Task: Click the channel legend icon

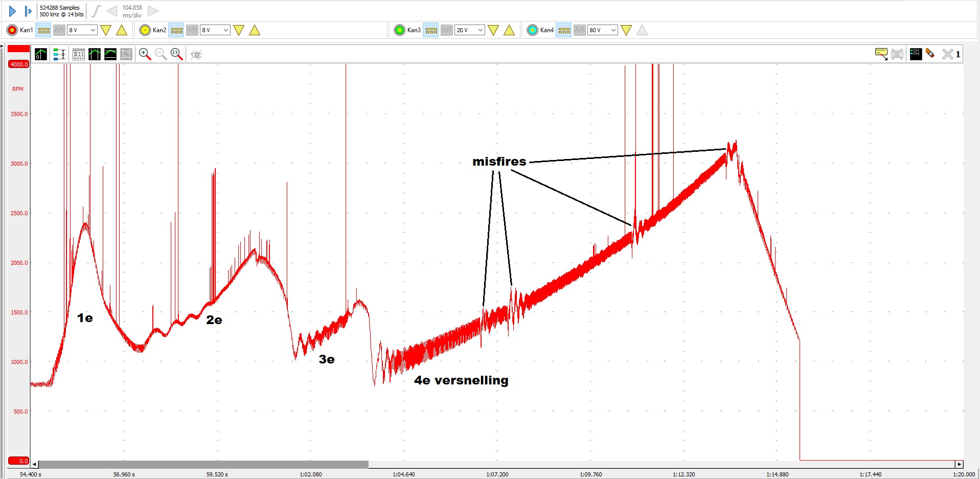Action: [x=916, y=54]
